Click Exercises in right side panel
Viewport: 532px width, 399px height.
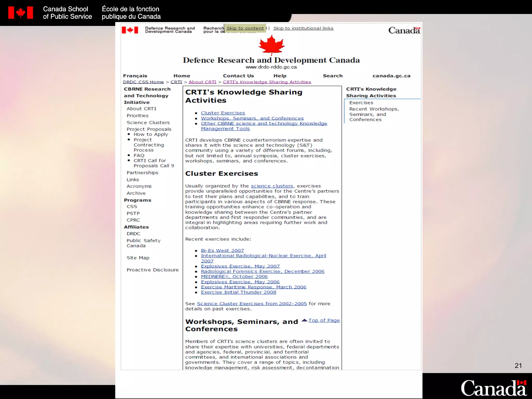[361, 103]
